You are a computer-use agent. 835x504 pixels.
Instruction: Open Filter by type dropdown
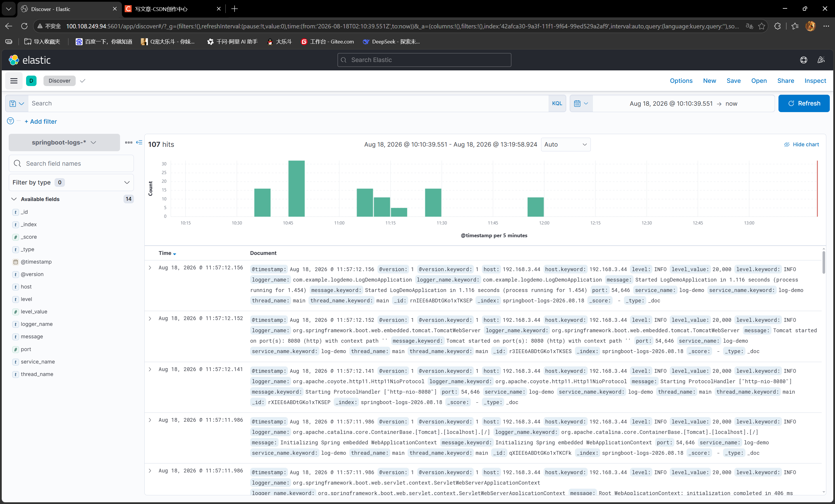click(x=71, y=182)
